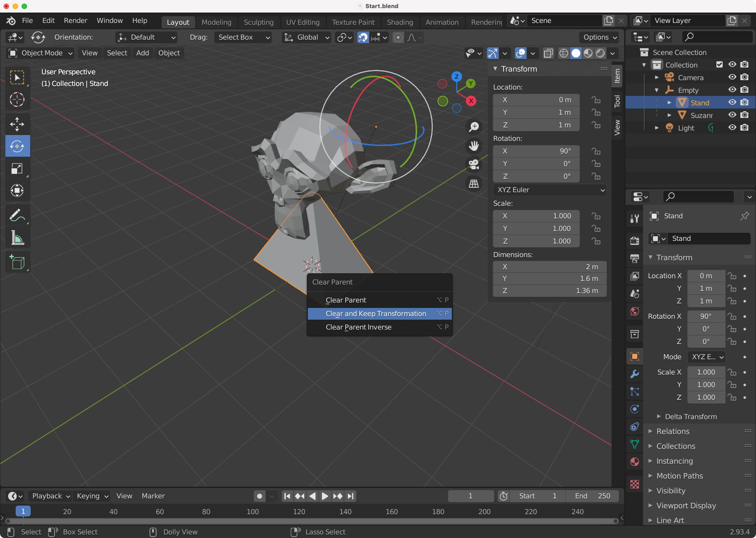Screen dimensions: 756x538
Task: Switch to the Sculpting workspace tab
Action: [x=258, y=22]
